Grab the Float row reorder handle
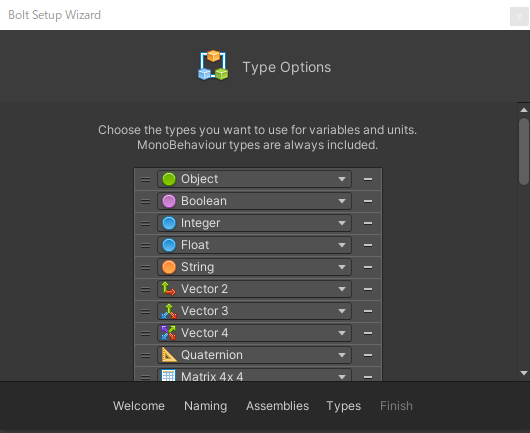The width and height of the screenshot is (530, 433). pos(146,245)
